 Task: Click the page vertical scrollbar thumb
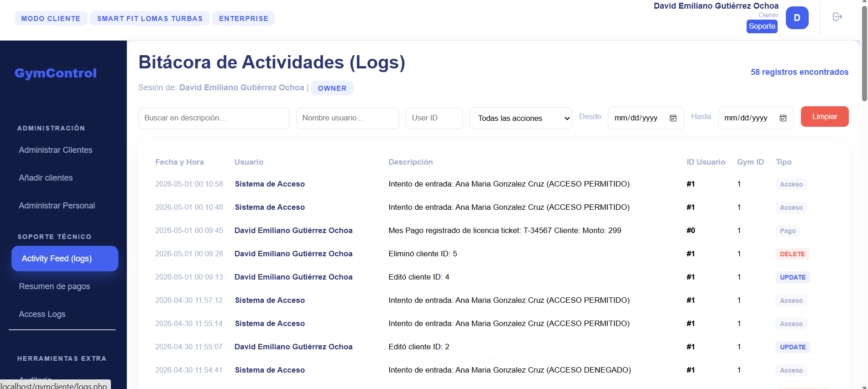(x=864, y=52)
